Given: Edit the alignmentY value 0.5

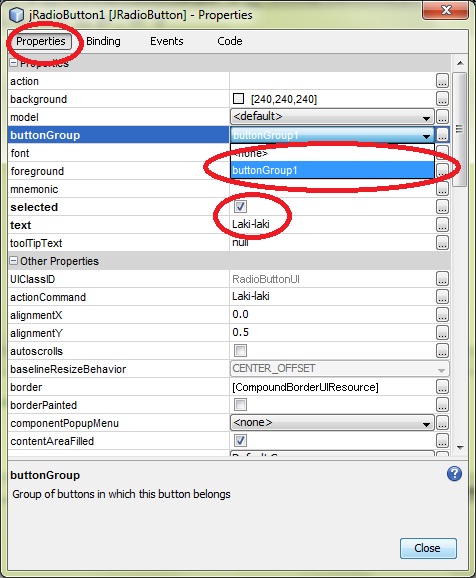Looking at the screenshot, I should pyautogui.click(x=240, y=332).
